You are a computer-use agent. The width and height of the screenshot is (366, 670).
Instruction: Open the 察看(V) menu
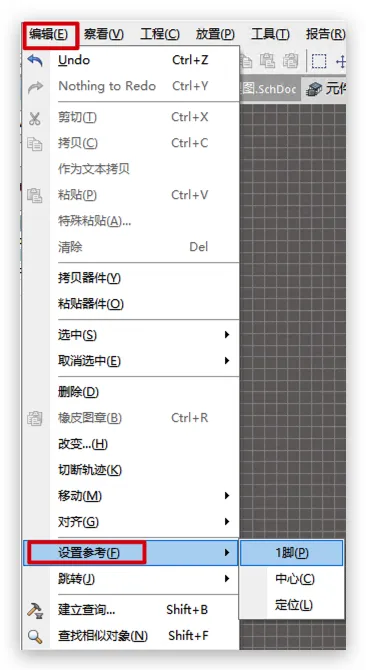104,34
